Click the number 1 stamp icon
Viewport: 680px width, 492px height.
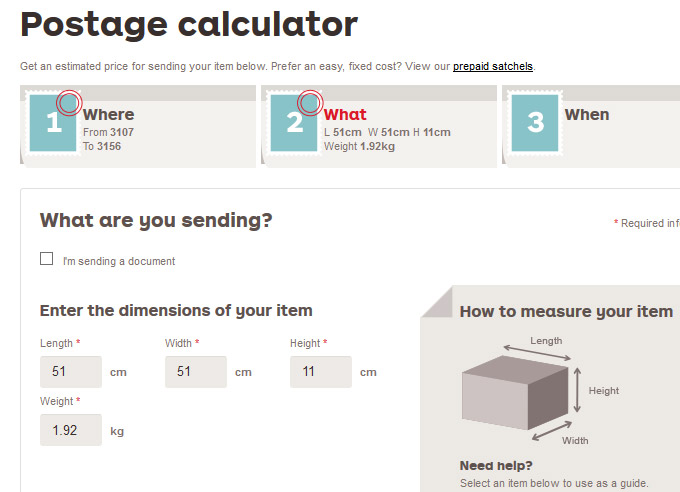53,124
